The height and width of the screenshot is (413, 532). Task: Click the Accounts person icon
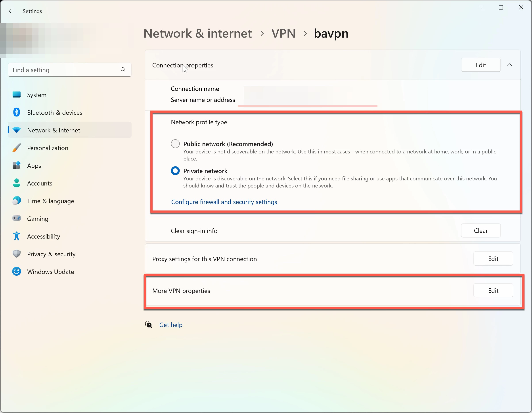click(x=17, y=183)
